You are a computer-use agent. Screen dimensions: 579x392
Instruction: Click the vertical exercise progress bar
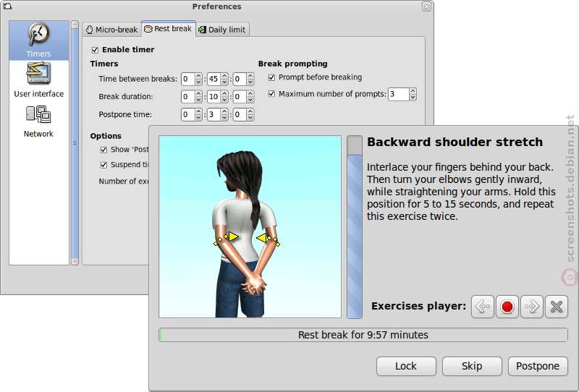click(355, 226)
